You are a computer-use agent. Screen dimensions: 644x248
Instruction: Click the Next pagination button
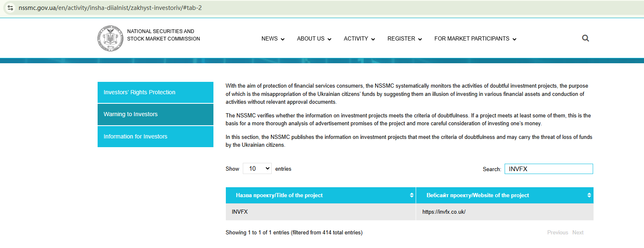[x=578, y=232]
